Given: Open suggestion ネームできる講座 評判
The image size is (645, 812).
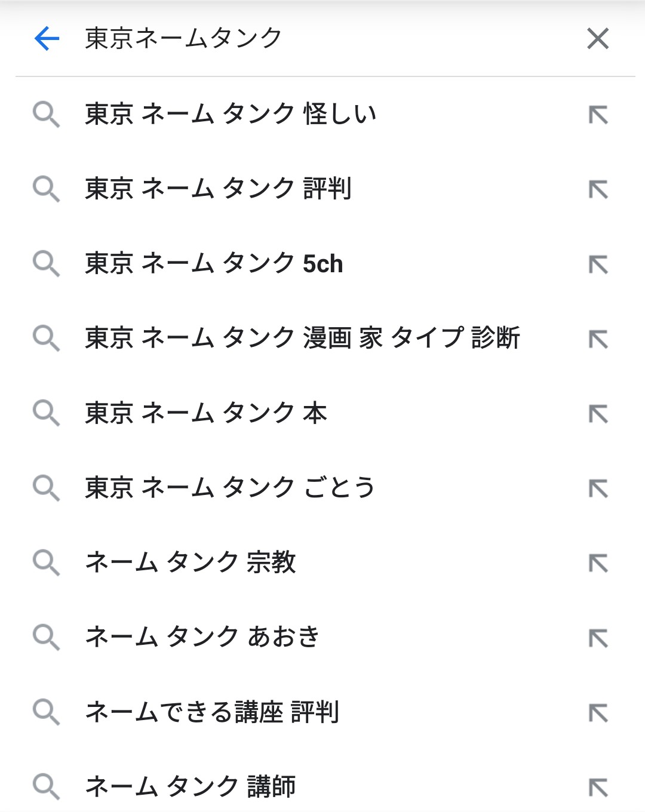Looking at the screenshot, I should 212,712.
